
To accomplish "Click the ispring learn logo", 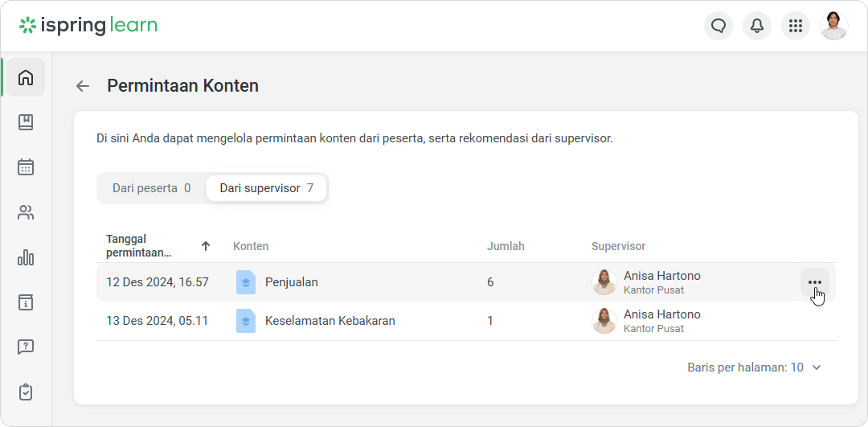I will pyautogui.click(x=88, y=26).
